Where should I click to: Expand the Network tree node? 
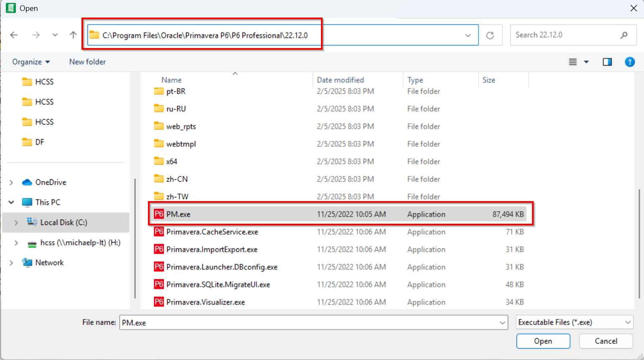pos(11,263)
